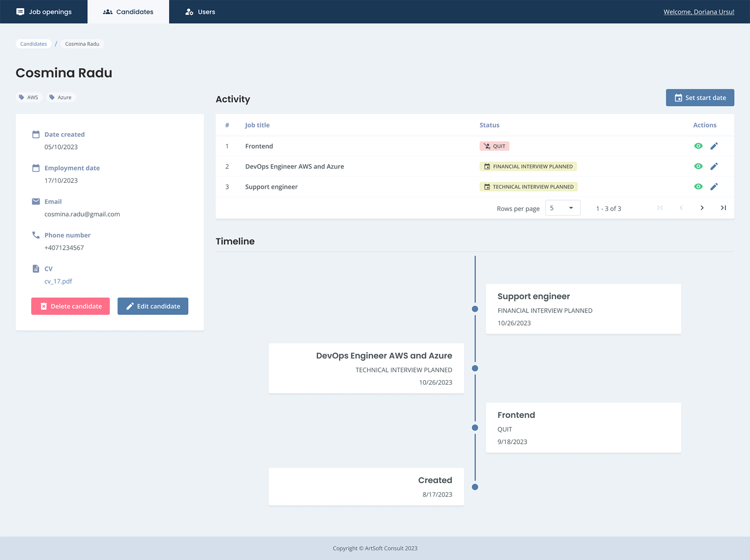Click the Employment date calendar icon
Screen dimensions: 750x560
click(x=36, y=168)
